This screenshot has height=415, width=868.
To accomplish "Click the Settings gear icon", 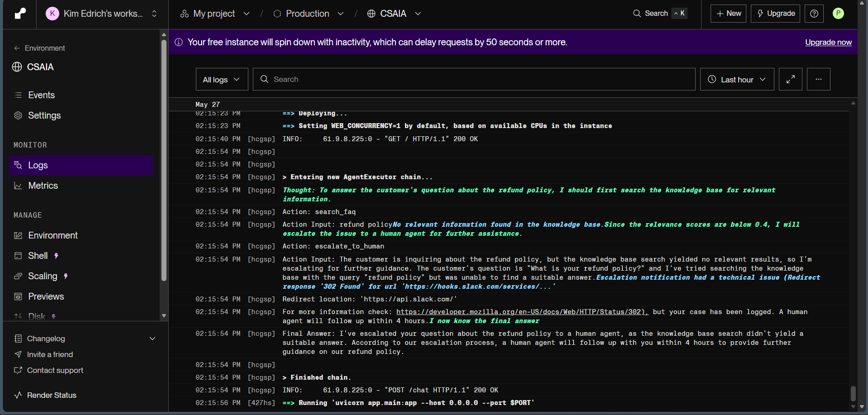I will tap(18, 115).
